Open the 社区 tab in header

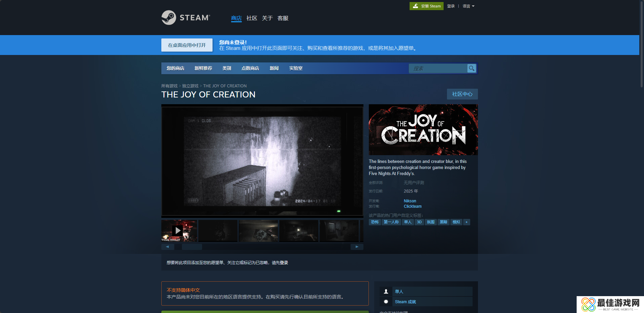252,18
